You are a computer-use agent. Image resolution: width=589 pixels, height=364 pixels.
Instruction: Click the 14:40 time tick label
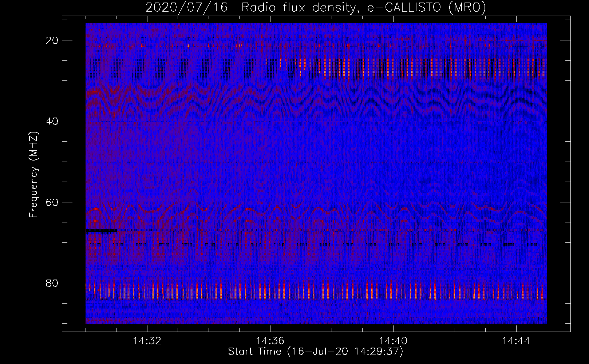[393, 341]
